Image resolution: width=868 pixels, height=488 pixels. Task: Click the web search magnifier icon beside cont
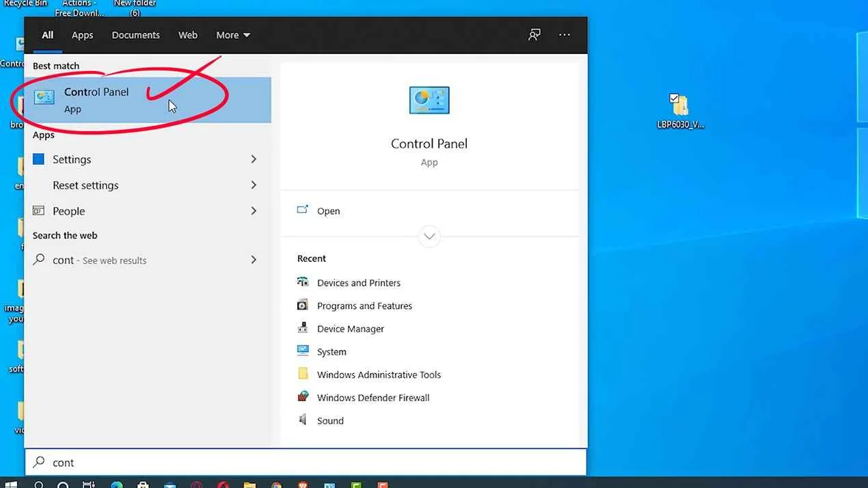tap(39, 260)
